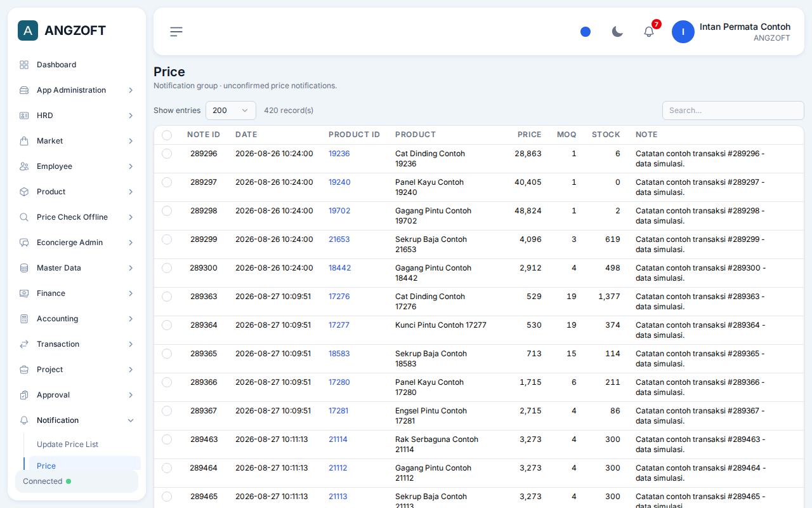Click the Employee people icon
Screen dimensions: 812x508
click(24, 166)
